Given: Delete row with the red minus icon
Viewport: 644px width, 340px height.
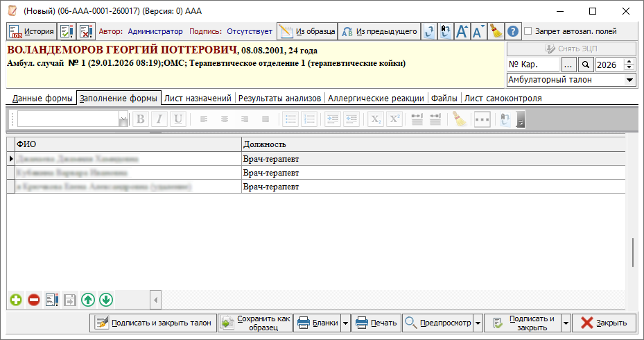Looking at the screenshot, I should click(34, 300).
